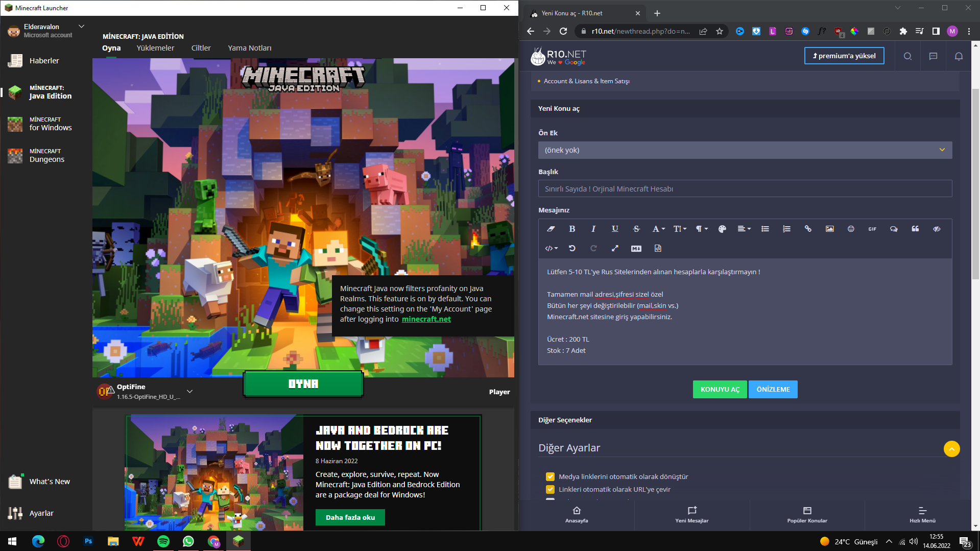Apply italic formatting in message editor

[x=593, y=229]
